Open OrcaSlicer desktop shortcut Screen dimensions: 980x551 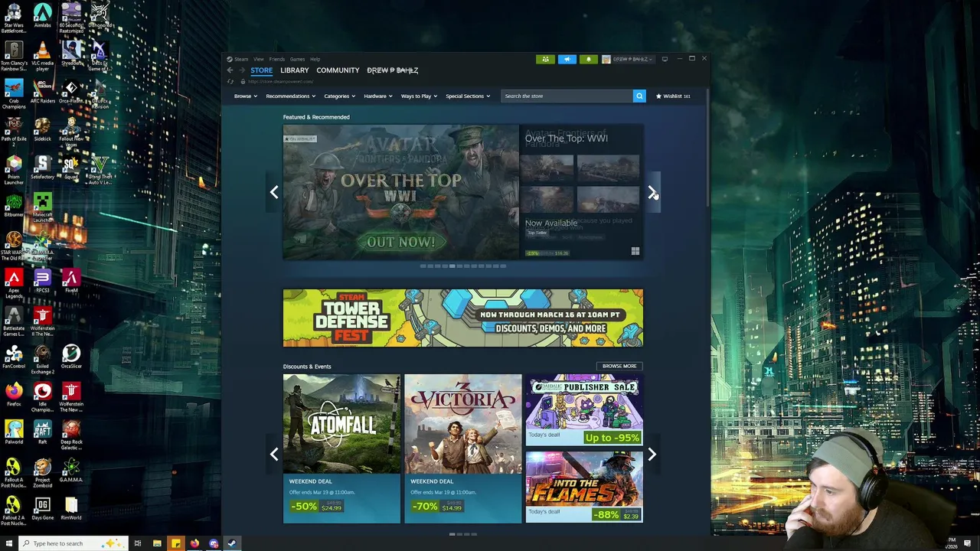point(71,357)
